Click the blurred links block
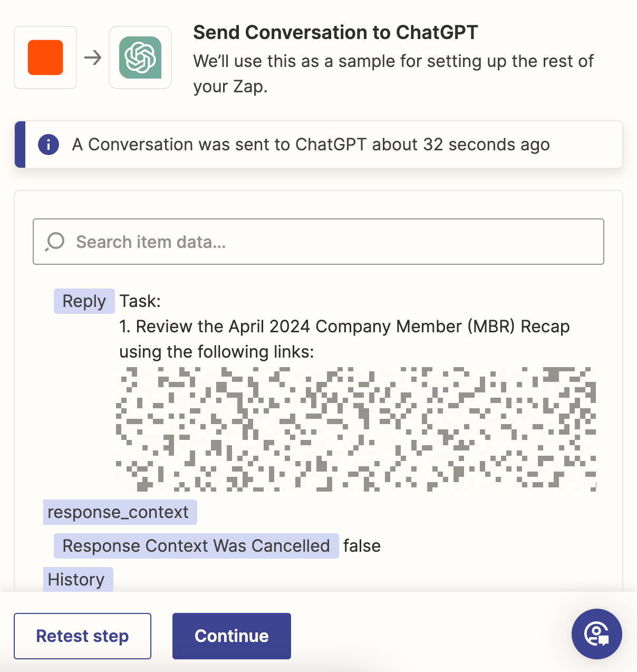 coord(356,429)
